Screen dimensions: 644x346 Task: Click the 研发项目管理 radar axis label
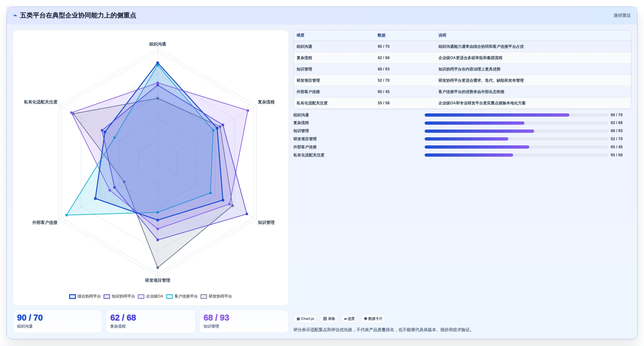(158, 280)
